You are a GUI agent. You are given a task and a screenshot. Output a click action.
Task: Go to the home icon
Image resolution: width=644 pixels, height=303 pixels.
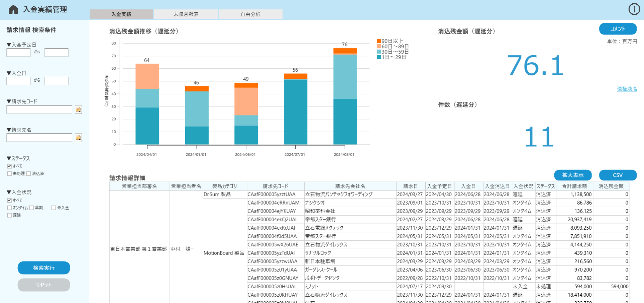[13, 9]
